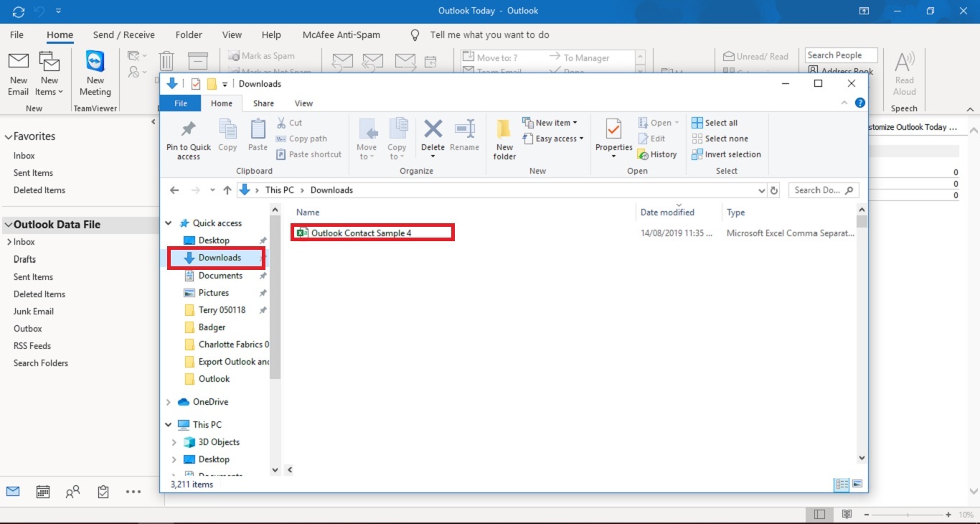Click New Email in Outlook ribbon
This screenshot has width=980, height=524.
[x=19, y=73]
